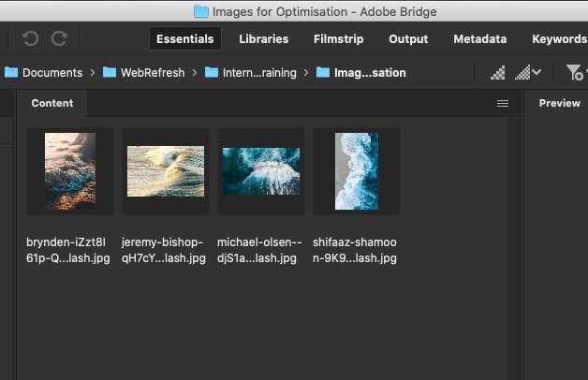Image resolution: width=588 pixels, height=380 pixels.
Task: Click the WebRefresh folder icon in path bar
Action: (110, 72)
